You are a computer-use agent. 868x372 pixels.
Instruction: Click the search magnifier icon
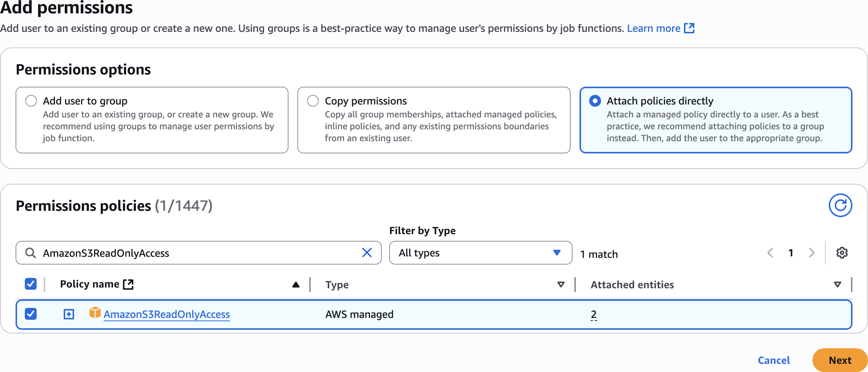30,253
